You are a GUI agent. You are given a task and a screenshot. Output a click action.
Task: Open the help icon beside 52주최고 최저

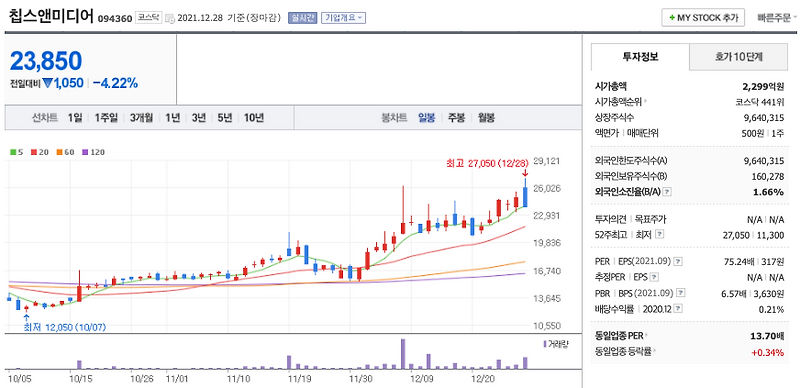[659, 234]
